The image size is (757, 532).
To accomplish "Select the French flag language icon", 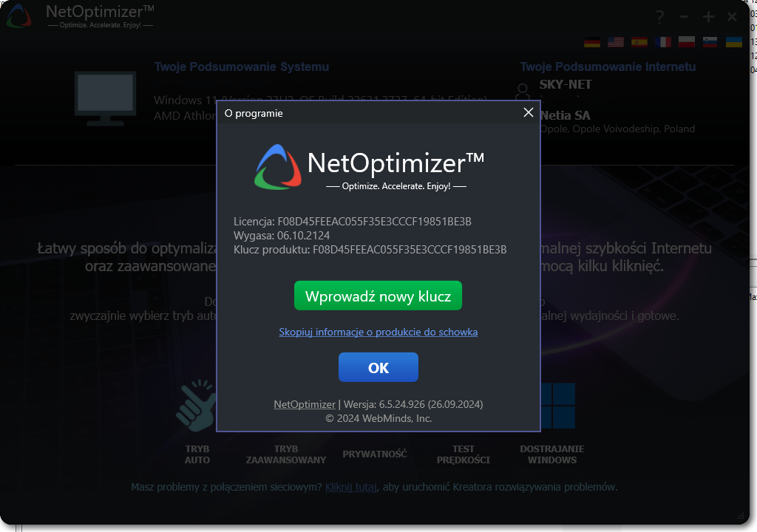I will tap(663, 42).
